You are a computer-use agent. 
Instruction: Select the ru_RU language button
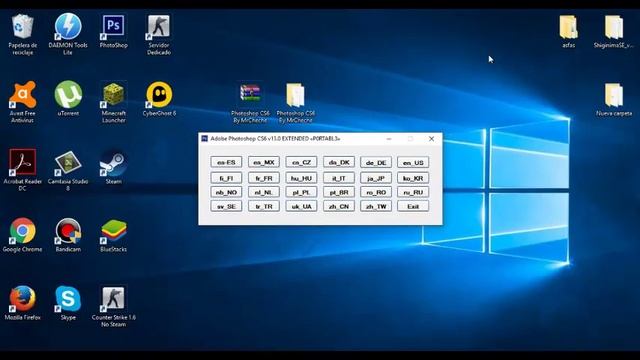[x=413, y=192]
